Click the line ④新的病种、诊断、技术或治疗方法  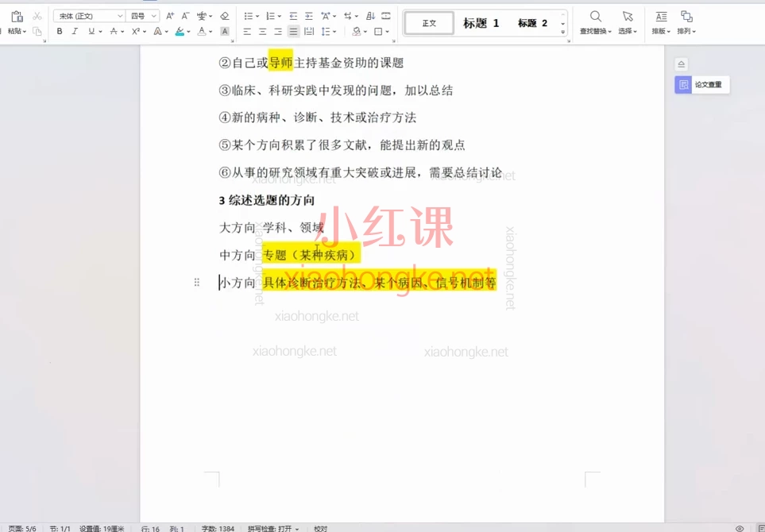pos(318,118)
